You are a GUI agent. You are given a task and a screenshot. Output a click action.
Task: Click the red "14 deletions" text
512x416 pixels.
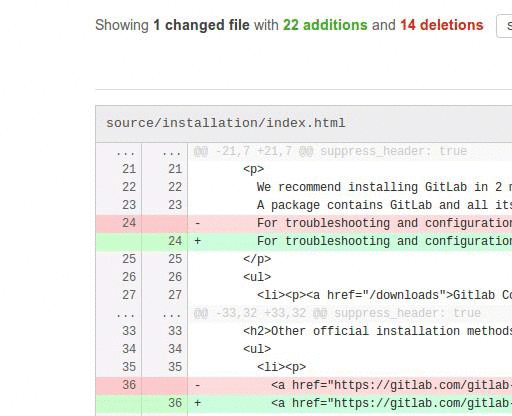[442, 25]
